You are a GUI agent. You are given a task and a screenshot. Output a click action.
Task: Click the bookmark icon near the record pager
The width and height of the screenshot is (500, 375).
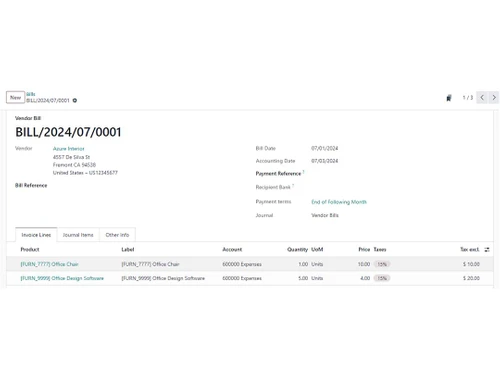[449, 98]
